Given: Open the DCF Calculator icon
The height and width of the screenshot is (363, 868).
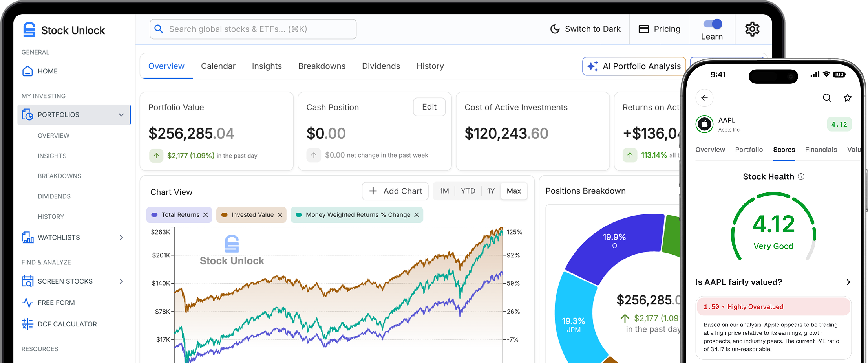Looking at the screenshot, I should coord(27,324).
